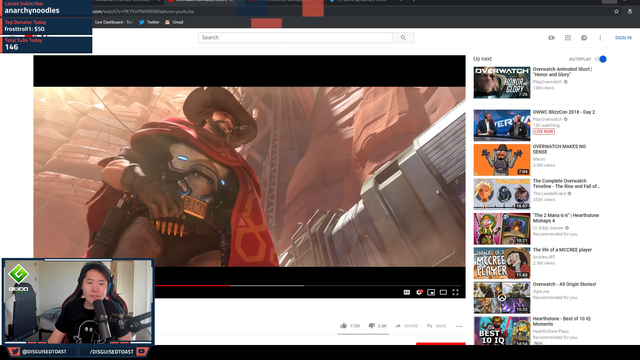Click the 'LIVE NOW' badge
640x360 pixels.
pyautogui.click(x=544, y=131)
